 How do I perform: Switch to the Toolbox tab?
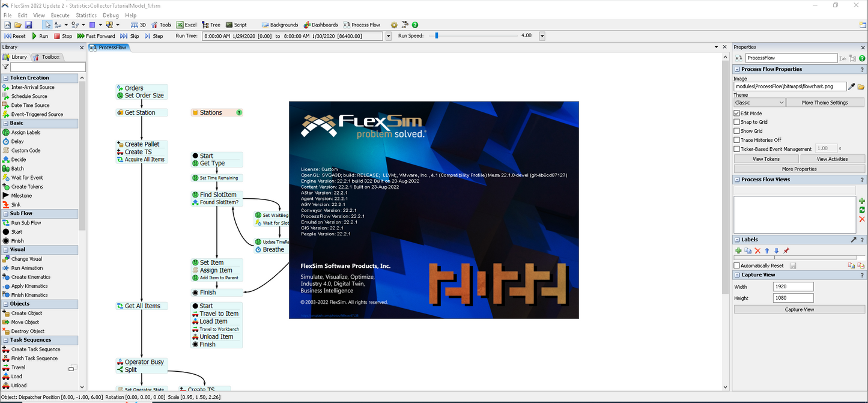pyautogui.click(x=47, y=57)
